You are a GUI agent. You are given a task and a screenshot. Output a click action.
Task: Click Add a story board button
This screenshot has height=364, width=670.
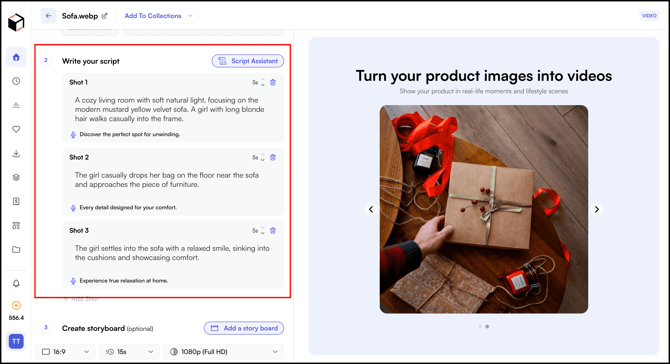(244, 328)
